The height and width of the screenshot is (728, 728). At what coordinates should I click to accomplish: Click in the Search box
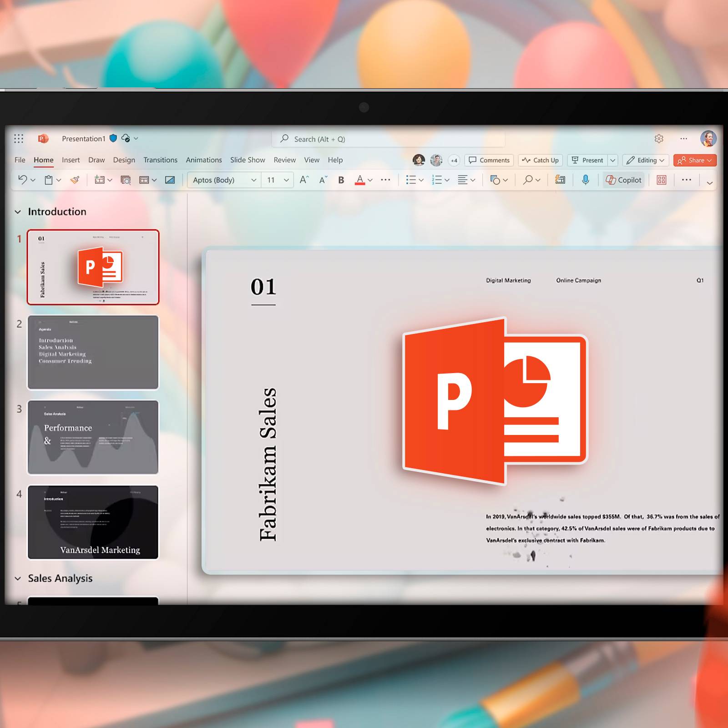(x=389, y=139)
